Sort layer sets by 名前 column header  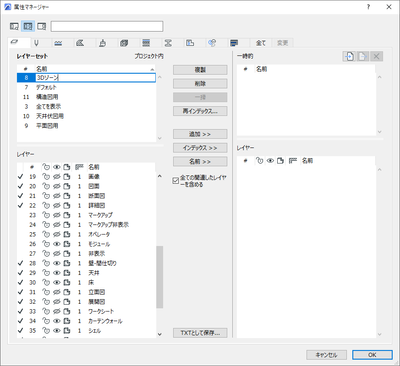pos(95,69)
